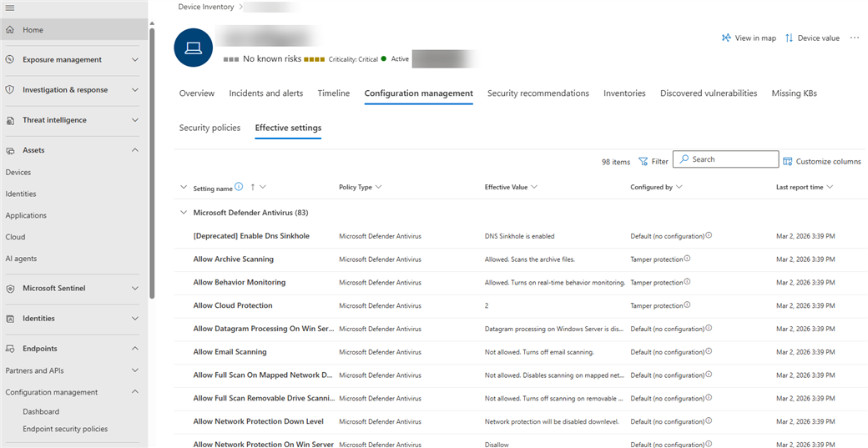Screen dimensions: 868x448
Task: Collapse the Microsoft Defender Antivirus group
Action: [x=184, y=213]
